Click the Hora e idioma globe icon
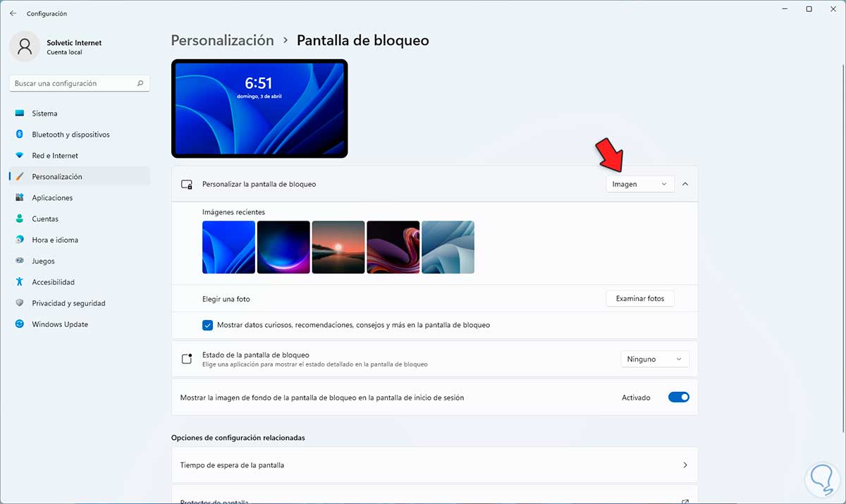The width and height of the screenshot is (846, 504). coord(19,240)
